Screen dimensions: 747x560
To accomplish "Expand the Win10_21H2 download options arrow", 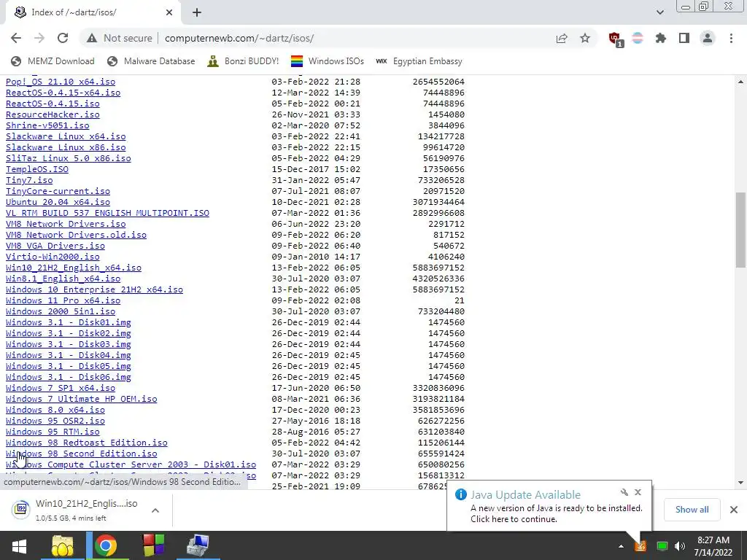I will (155, 510).
